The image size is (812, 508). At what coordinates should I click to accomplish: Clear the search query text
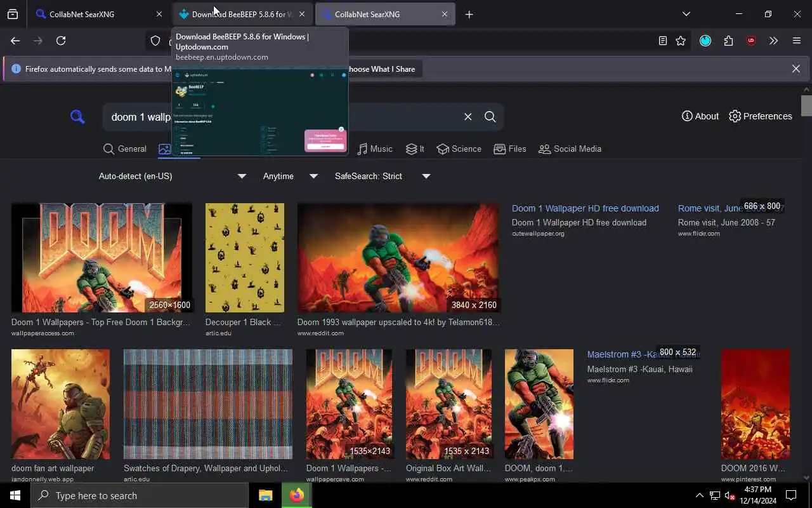[x=468, y=117]
